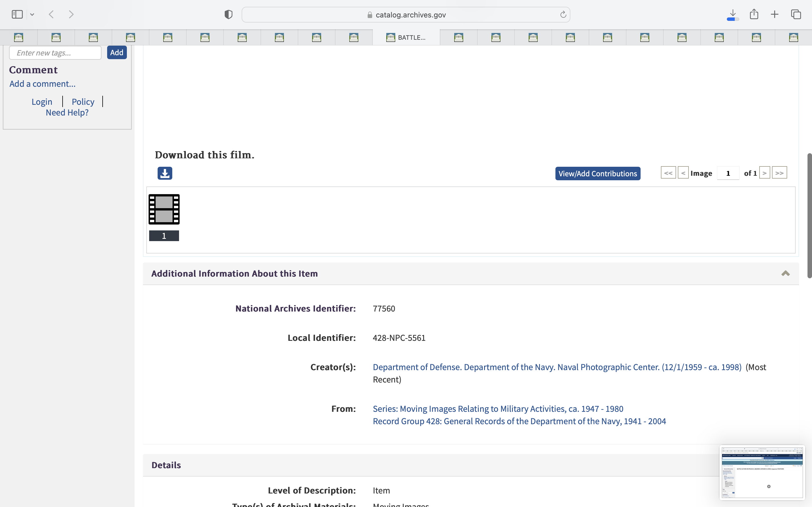Show tab overview icon
Viewport: 812px width, 507px height.
796,14
